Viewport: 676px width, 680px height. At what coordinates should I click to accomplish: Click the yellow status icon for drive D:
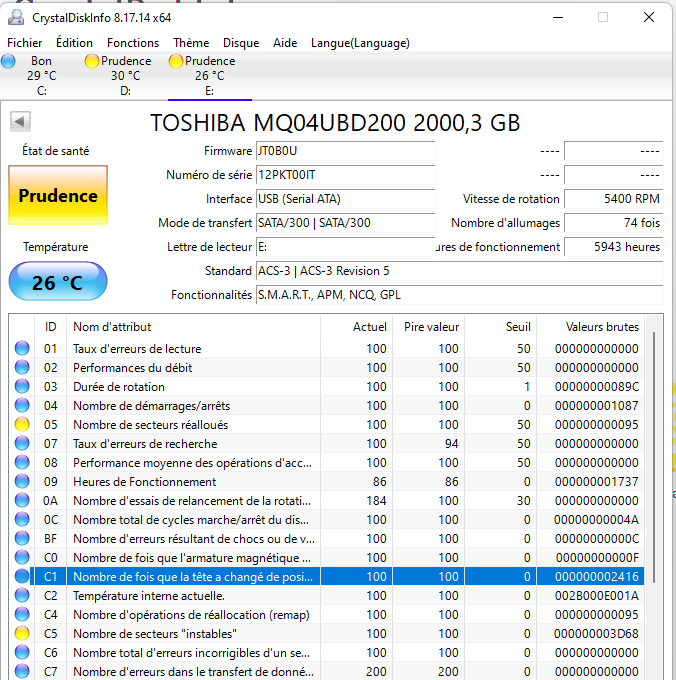tap(91, 61)
